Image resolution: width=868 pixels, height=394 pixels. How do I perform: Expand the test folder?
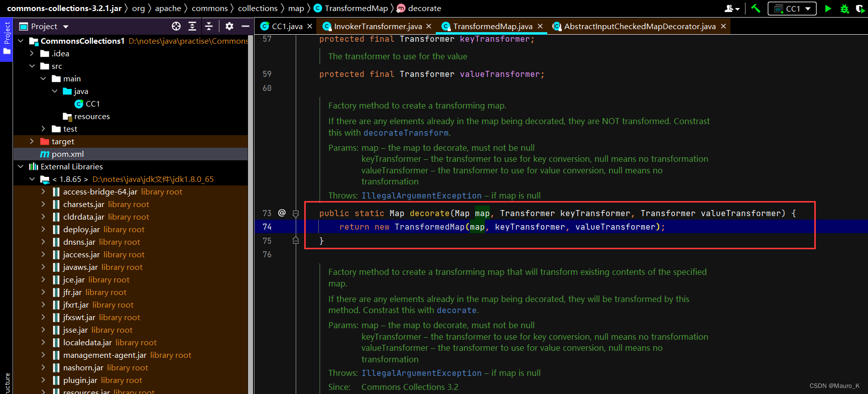(x=43, y=129)
